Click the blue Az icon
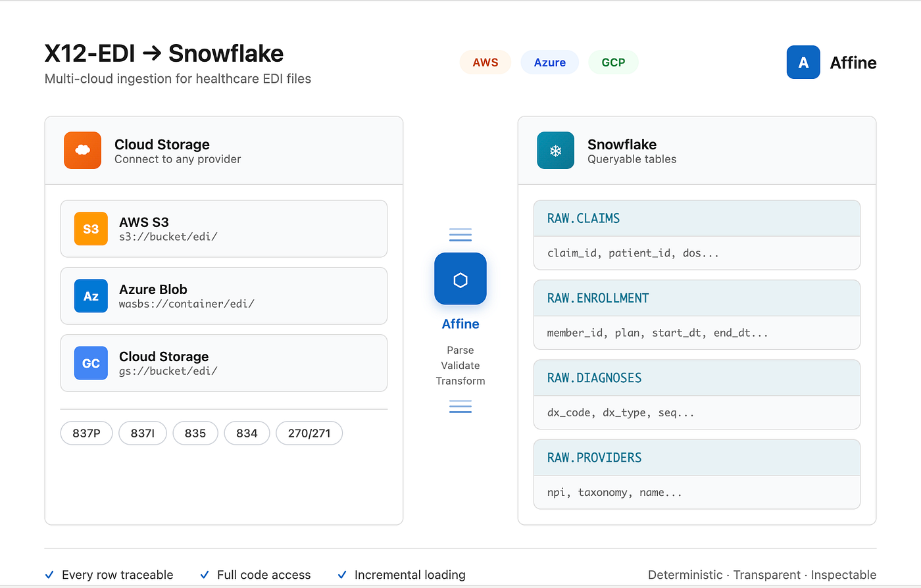Image resolution: width=921 pixels, height=588 pixels. 91,296
